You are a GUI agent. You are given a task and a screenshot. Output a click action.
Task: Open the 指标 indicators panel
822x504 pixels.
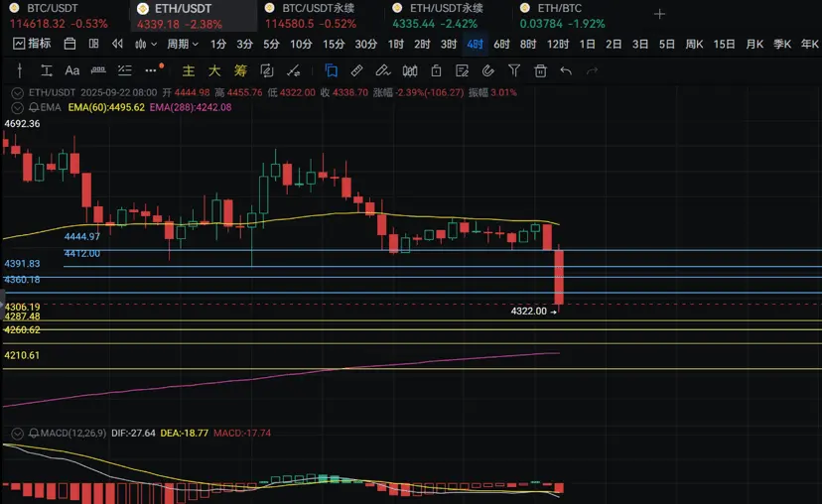[32, 44]
